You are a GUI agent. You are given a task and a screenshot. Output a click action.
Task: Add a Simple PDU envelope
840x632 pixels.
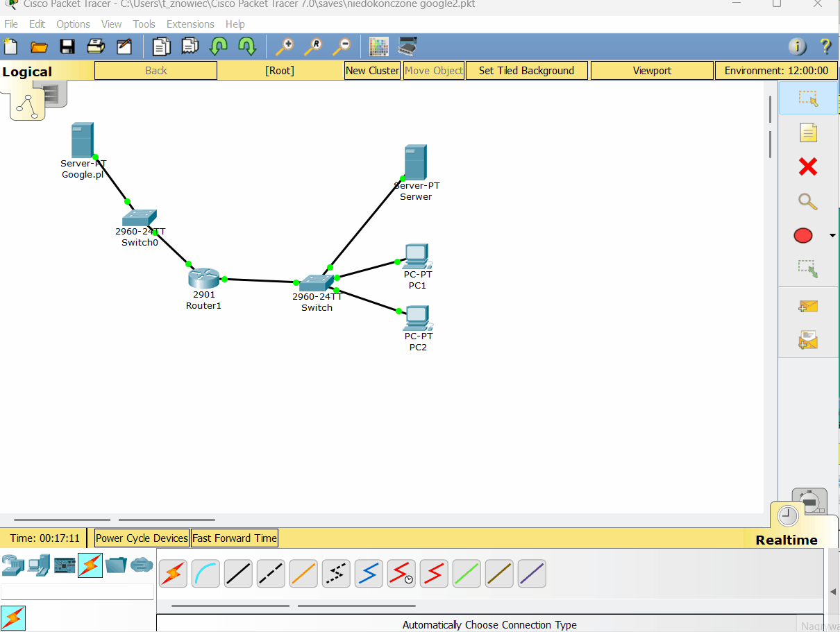point(807,306)
